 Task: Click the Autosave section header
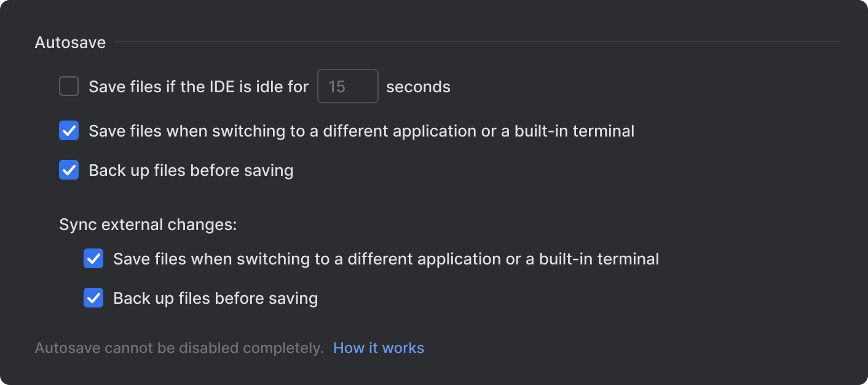pos(69,42)
